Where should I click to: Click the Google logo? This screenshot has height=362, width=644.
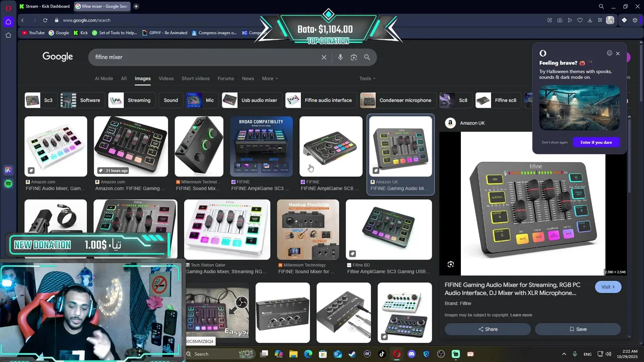[58, 57]
